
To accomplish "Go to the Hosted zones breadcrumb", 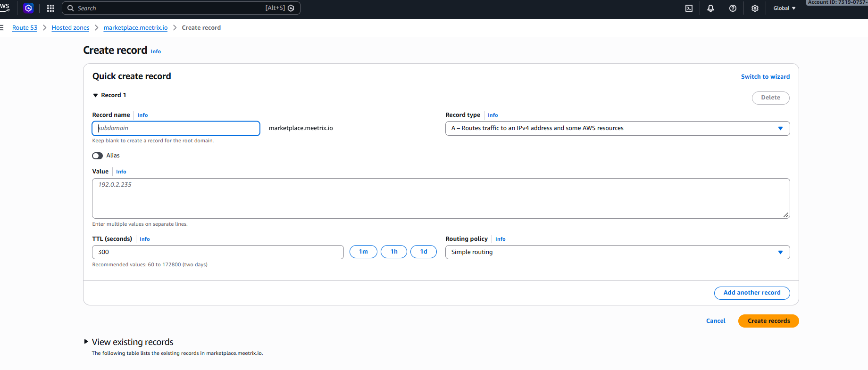I will (x=71, y=28).
